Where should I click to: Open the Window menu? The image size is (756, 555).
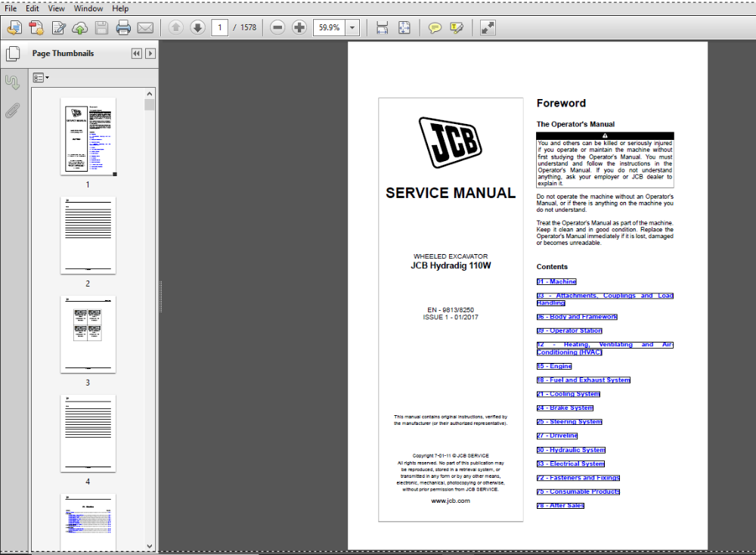[88, 8]
